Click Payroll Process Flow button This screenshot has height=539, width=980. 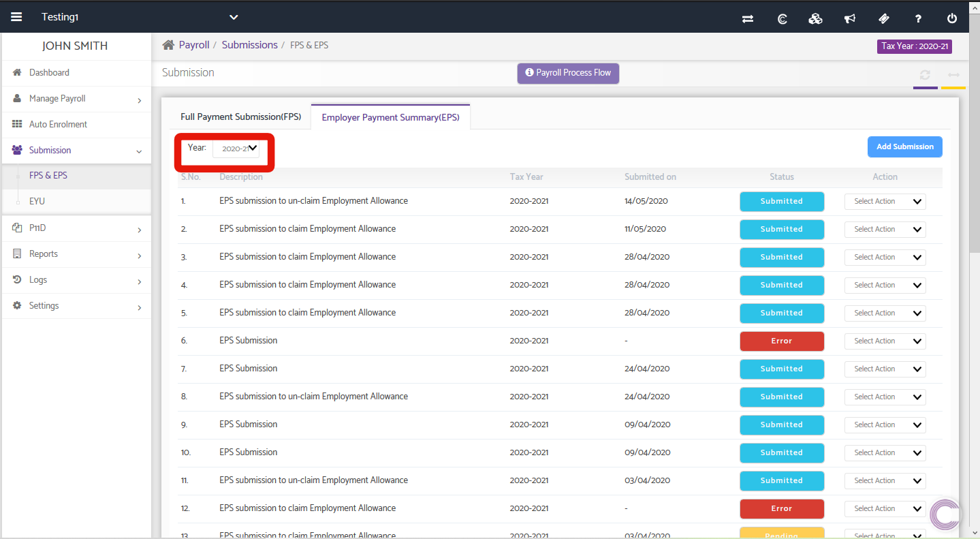coord(568,73)
